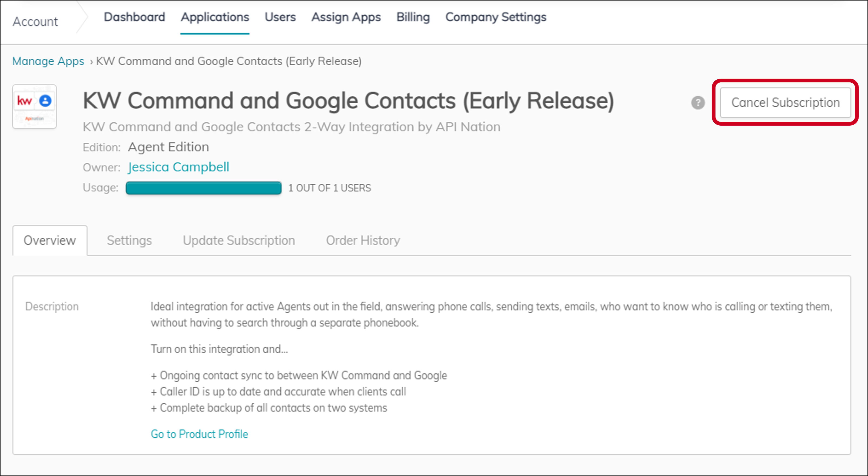The height and width of the screenshot is (476, 868).
Task: Click the 'Ideal integration for active Agents' paragraph
Action: pyautogui.click(x=492, y=314)
